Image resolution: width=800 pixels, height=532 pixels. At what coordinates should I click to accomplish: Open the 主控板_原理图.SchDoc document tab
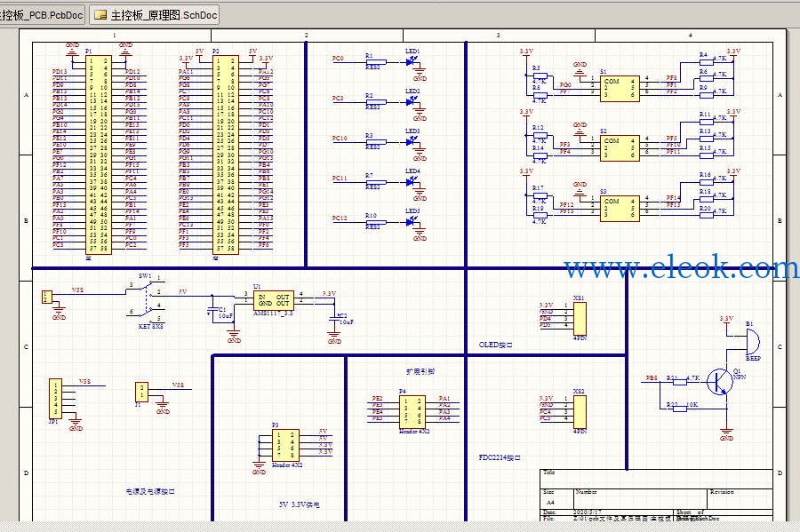point(154,15)
